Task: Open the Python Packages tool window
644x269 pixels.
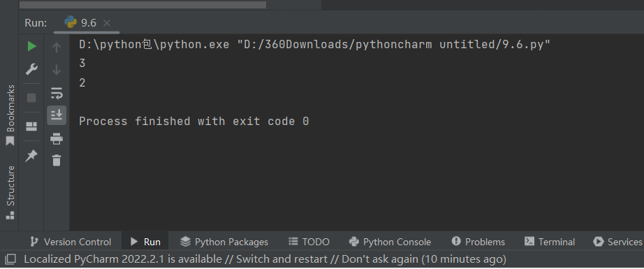Action: pyautogui.click(x=224, y=242)
